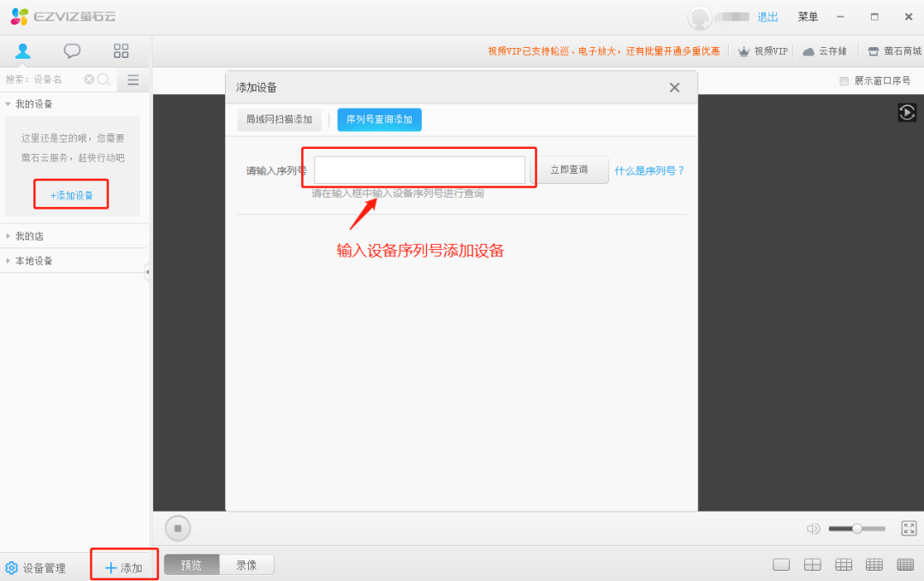Image resolution: width=924 pixels, height=581 pixels.
Task: Mute audio with the speaker icon
Action: pos(812,528)
